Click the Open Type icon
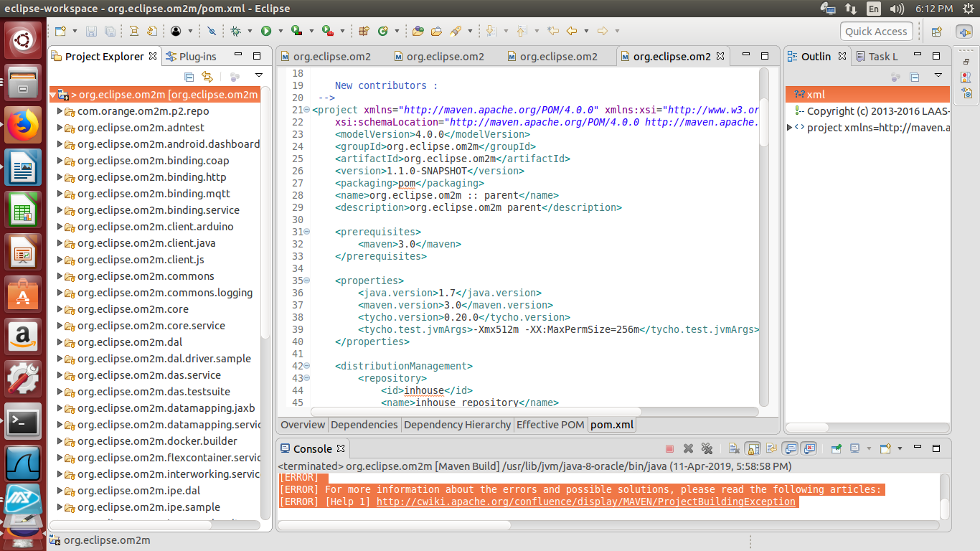This screenshot has width=980, height=551. point(418,31)
